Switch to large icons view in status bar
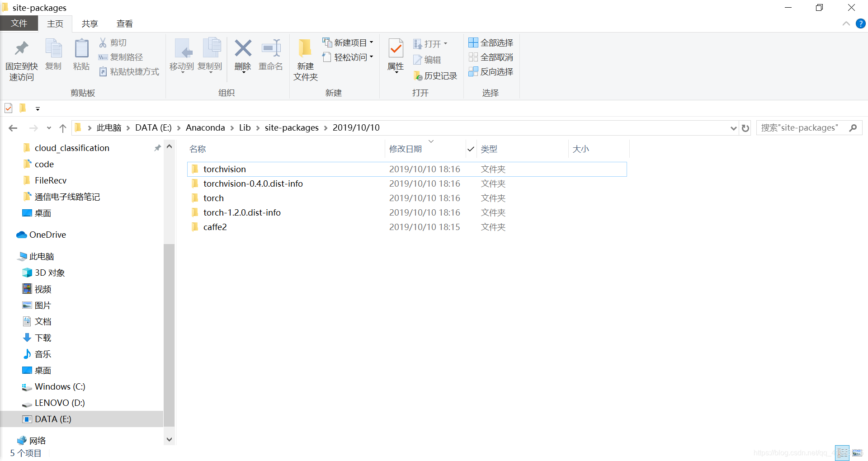This screenshot has width=868, height=461. pyautogui.click(x=857, y=453)
